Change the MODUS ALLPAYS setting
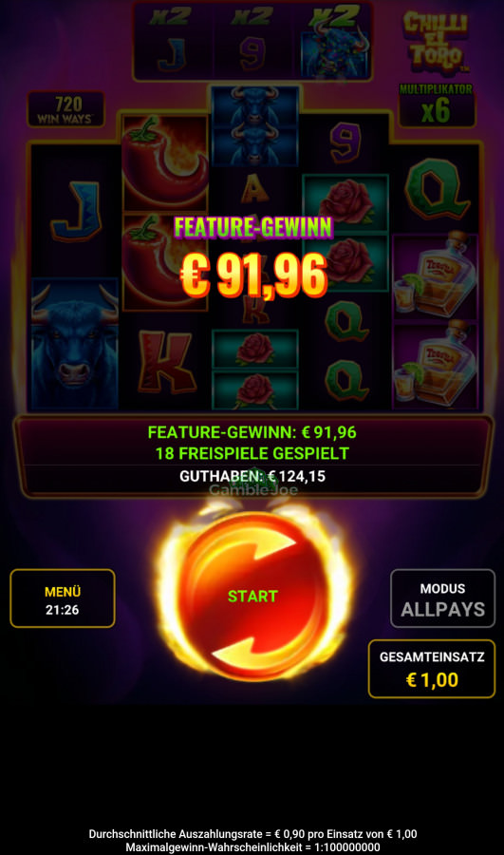Image resolution: width=504 pixels, height=855 pixels. coord(442,598)
